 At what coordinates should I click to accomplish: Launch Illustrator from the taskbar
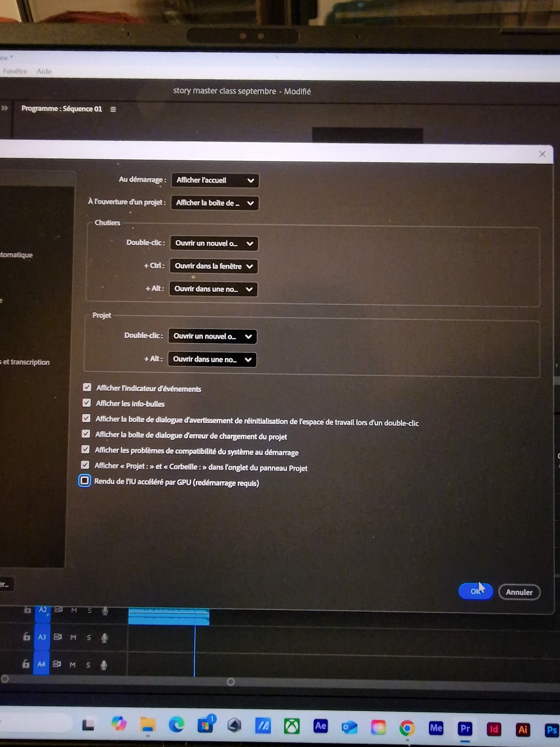pyautogui.click(x=522, y=729)
